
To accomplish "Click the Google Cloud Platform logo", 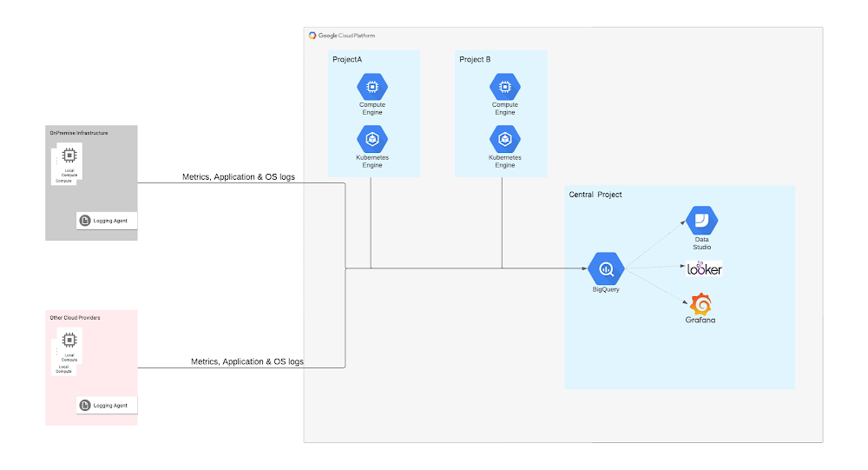I will click(342, 36).
